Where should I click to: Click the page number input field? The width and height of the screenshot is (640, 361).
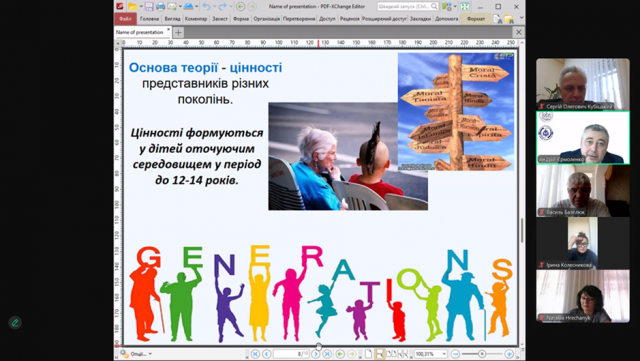[x=291, y=354]
